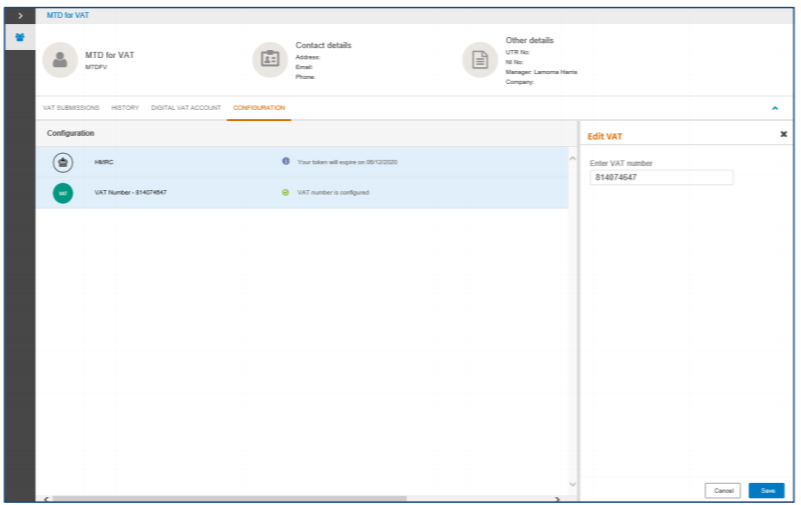Click the horizontal scrollbar thumb
The height and width of the screenshot is (505, 801).
[x=229, y=498]
